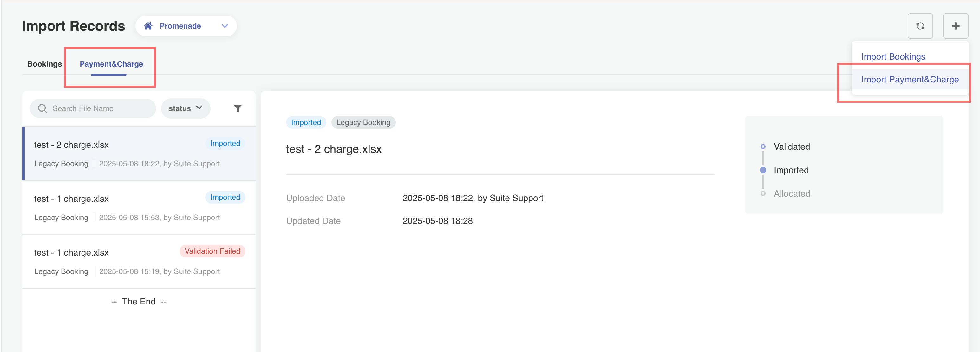Screen dimensions: 980x352
Task: Click the chevron arrow next to Promenade
Action: pos(225,26)
